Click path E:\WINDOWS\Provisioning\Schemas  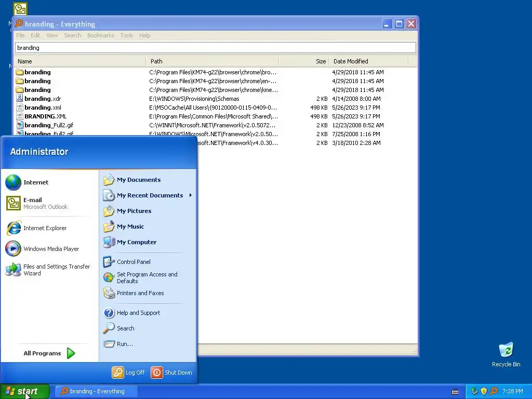point(194,99)
